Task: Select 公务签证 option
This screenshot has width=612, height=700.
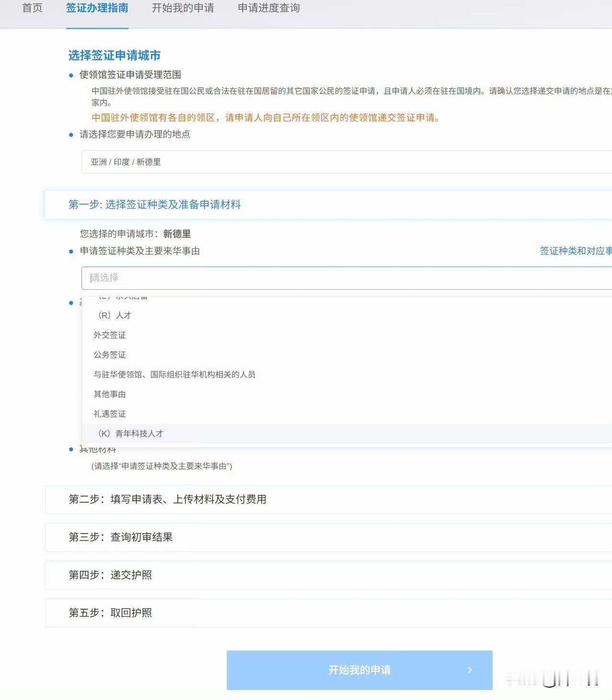Action: tap(347, 355)
